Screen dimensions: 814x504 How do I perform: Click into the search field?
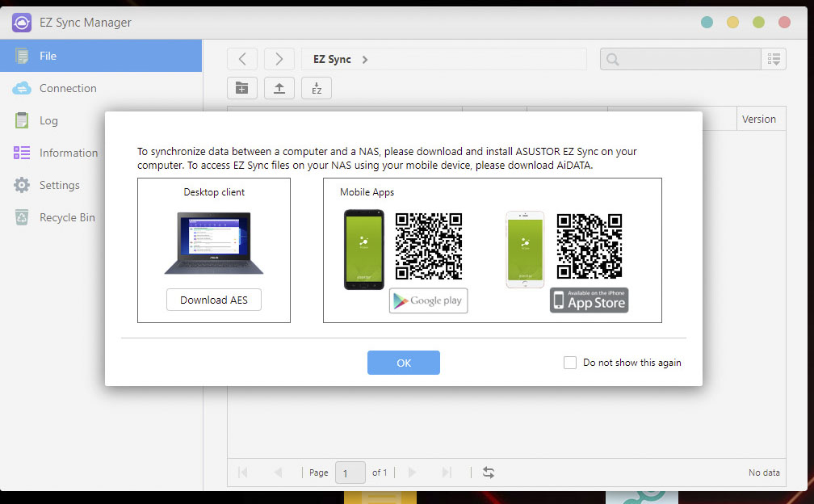(x=681, y=59)
